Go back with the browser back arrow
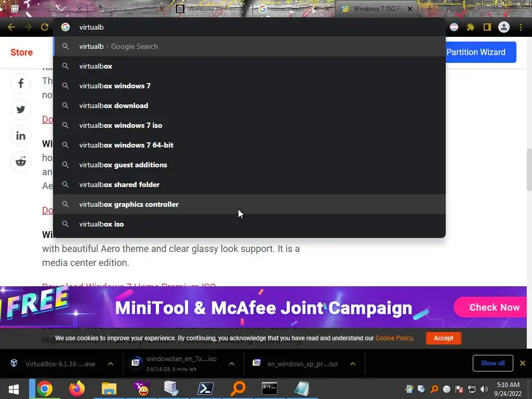 tap(11, 27)
